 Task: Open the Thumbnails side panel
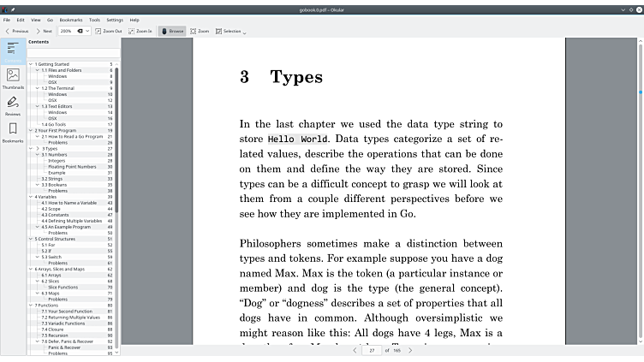(13, 79)
